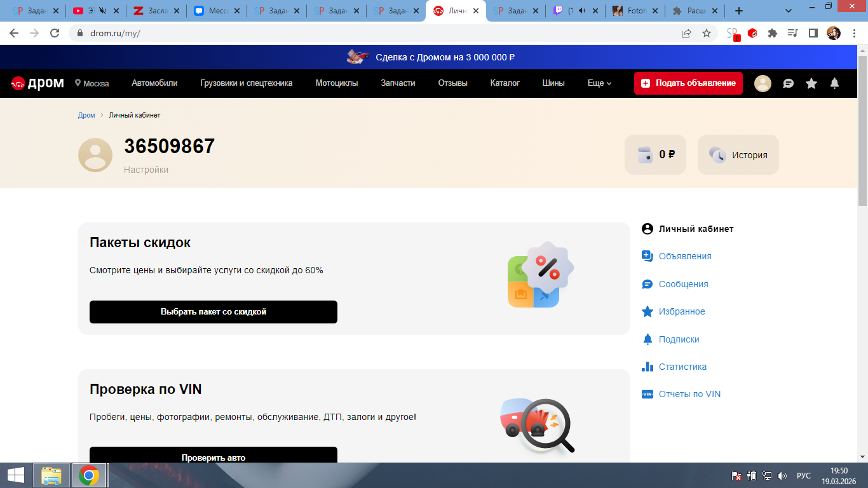The height and width of the screenshot is (488, 868).
Task: Open the media controls icon in Chrome's toolbar
Action: point(792,33)
